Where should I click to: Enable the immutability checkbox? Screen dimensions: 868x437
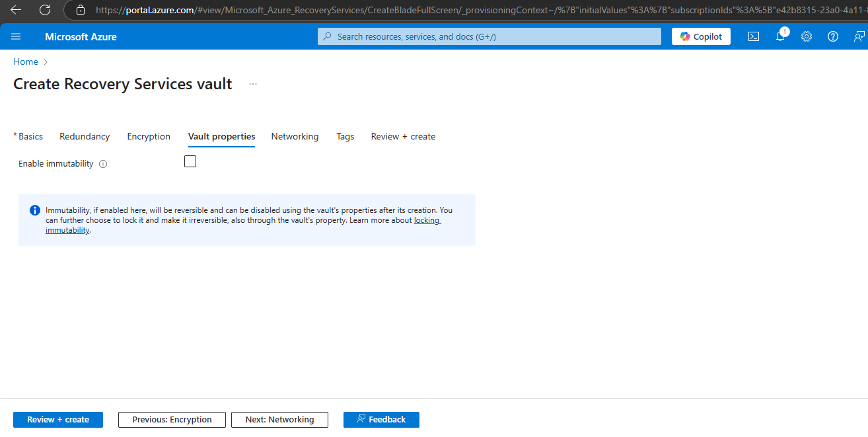190,161
